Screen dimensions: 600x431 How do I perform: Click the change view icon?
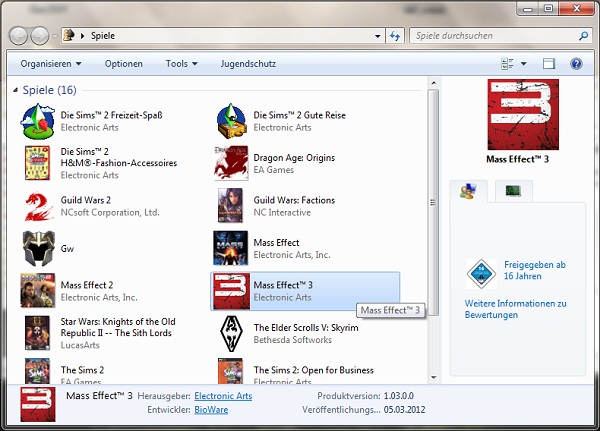coord(507,64)
